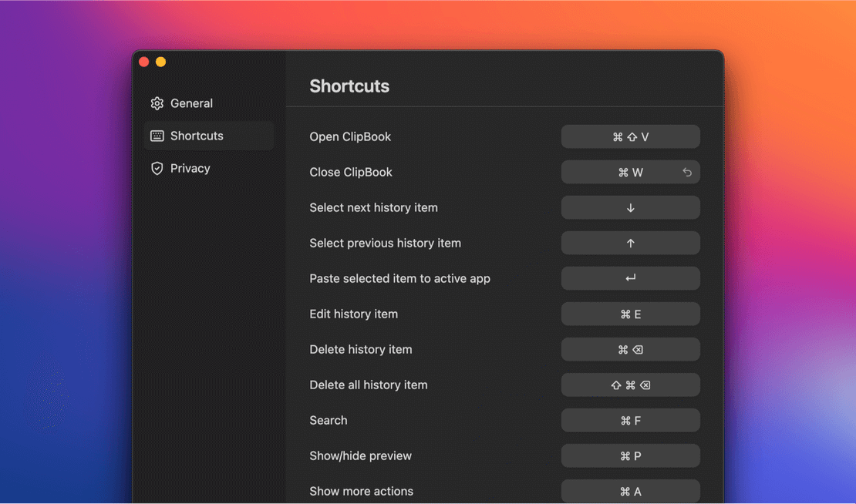The image size is (856, 504).
Task: Edit the Open ClipBook shortcut field
Action: (x=631, y=137)
